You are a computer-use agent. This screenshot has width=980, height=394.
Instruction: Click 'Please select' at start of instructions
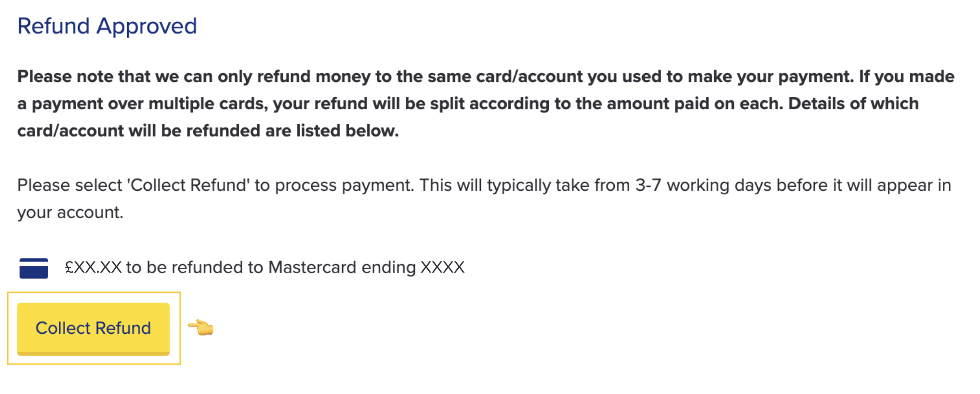click(69, 185)
